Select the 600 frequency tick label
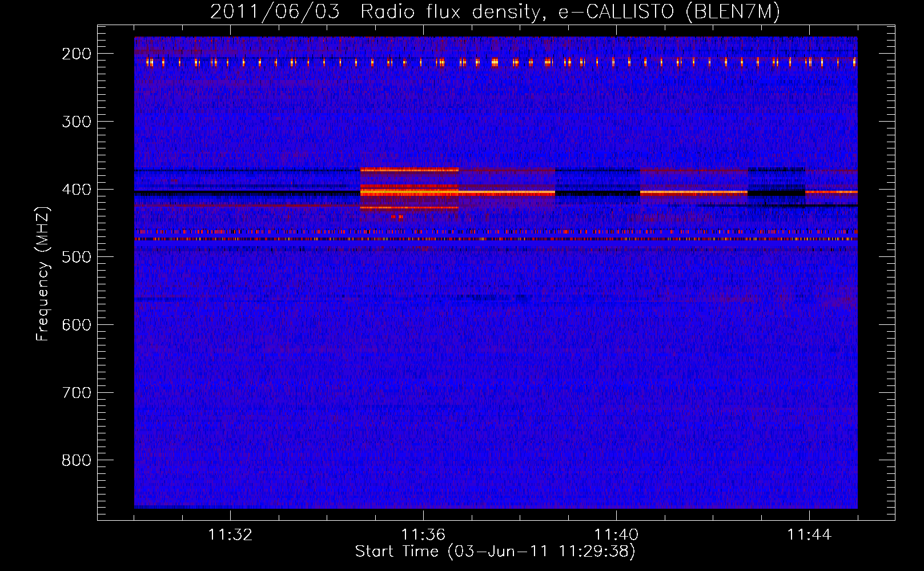 pos(77,325)
